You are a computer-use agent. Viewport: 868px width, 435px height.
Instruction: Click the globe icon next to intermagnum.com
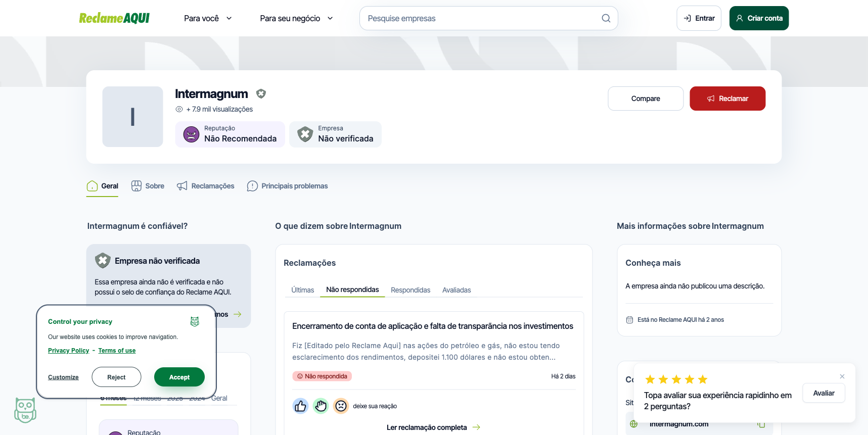point(633,424)
